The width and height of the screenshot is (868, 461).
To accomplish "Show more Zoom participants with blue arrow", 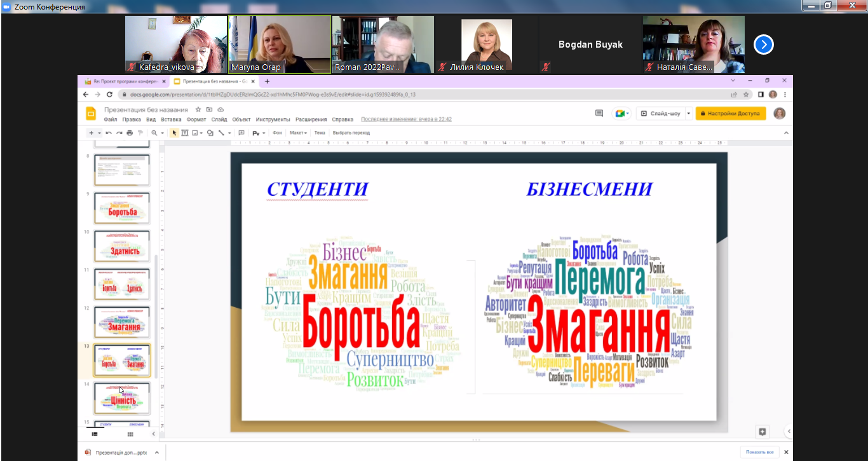I will tap(763, 45).
